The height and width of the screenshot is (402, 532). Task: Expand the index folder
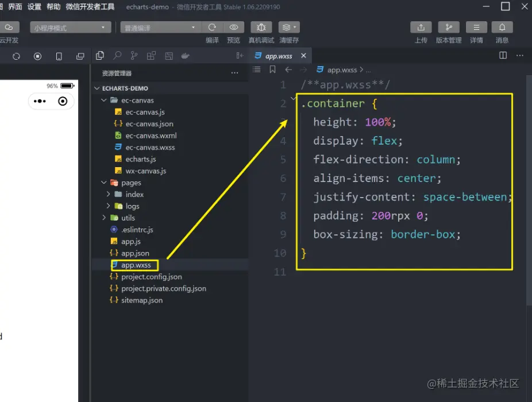(108, 194)
